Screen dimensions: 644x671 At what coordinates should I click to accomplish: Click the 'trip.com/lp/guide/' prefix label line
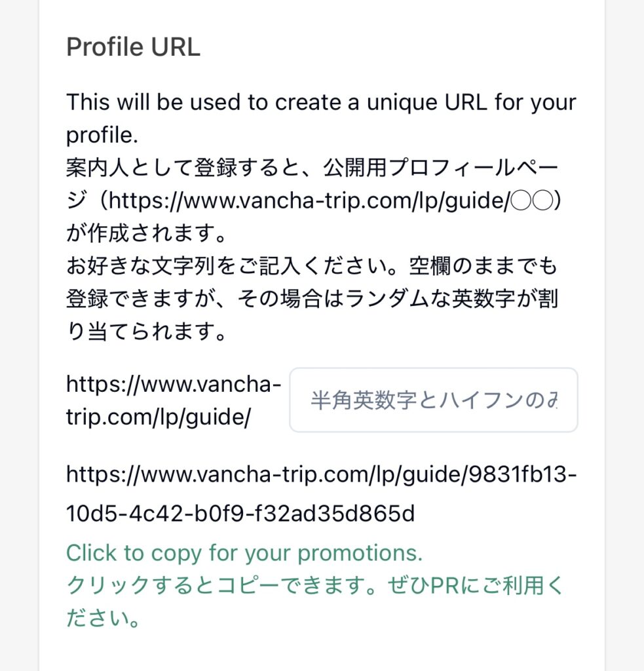point(158,416)
